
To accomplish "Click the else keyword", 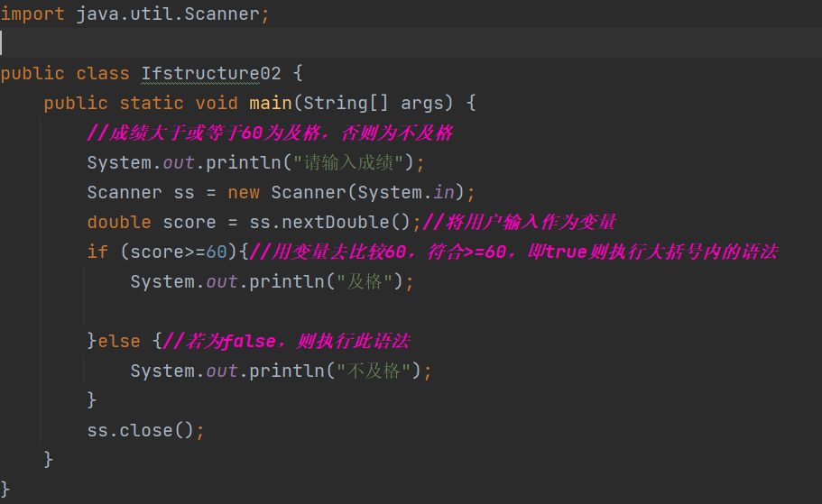I will (x=118, y=341).
